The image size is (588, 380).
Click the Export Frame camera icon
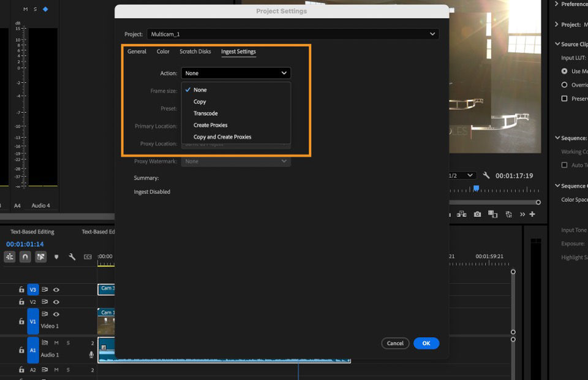477,213
